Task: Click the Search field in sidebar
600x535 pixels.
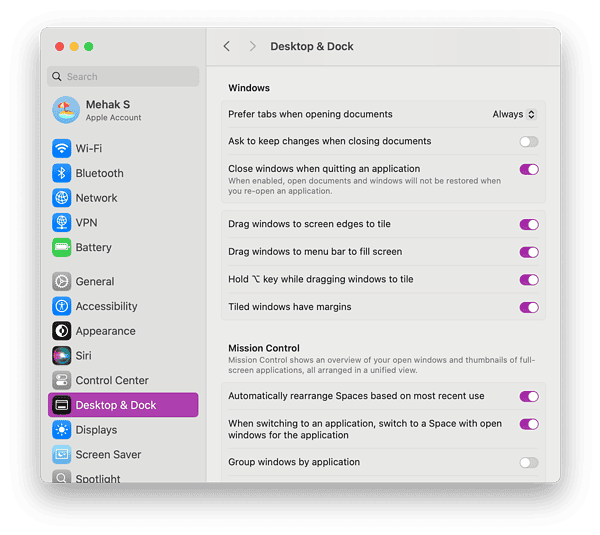Action: [123, 77]
